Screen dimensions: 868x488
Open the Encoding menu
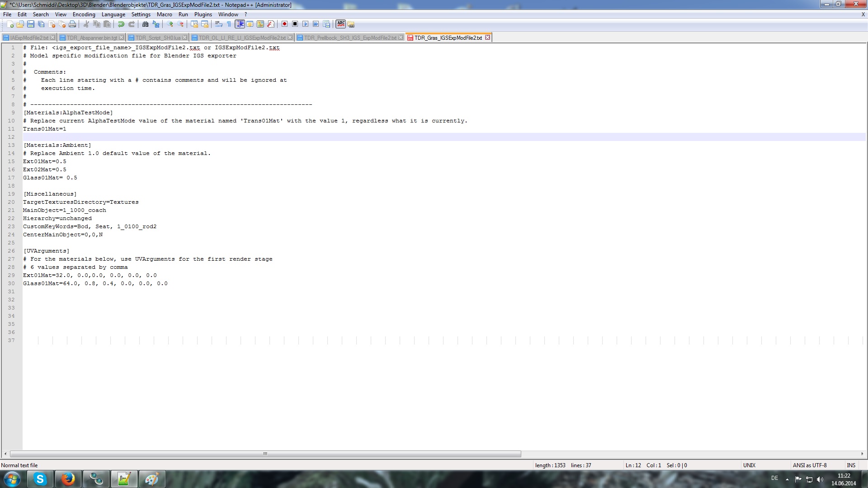pos(84,14)
